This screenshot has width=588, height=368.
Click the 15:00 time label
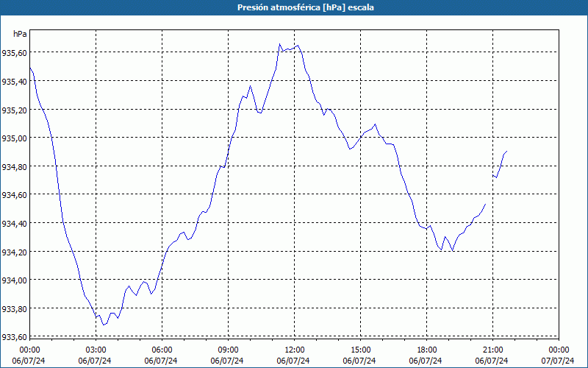(360, 350)
